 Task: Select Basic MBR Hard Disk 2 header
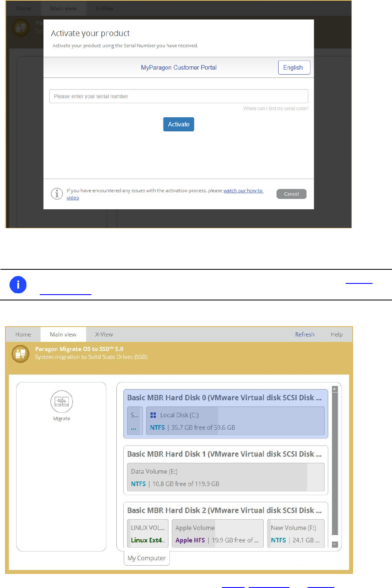coord(224,511)
